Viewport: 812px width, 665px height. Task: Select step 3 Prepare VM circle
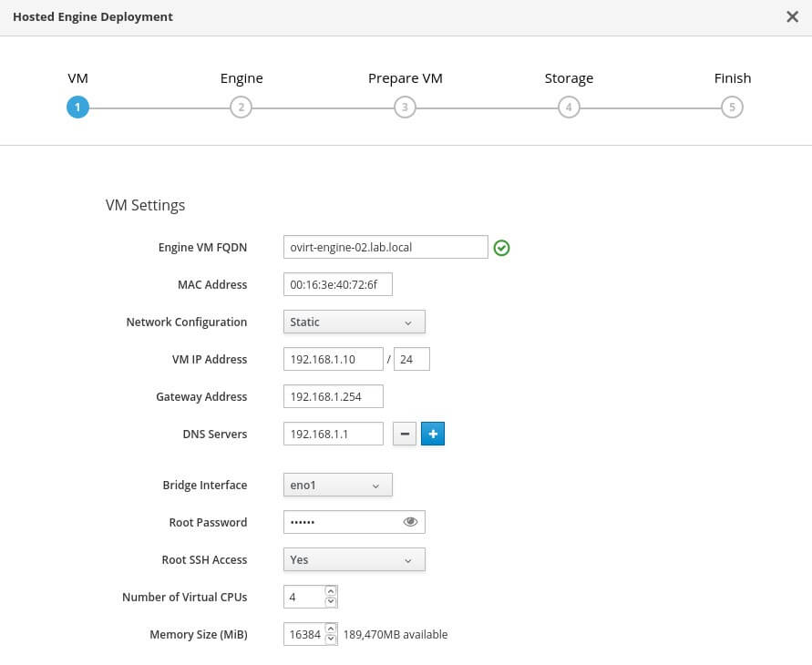[405, 107]
